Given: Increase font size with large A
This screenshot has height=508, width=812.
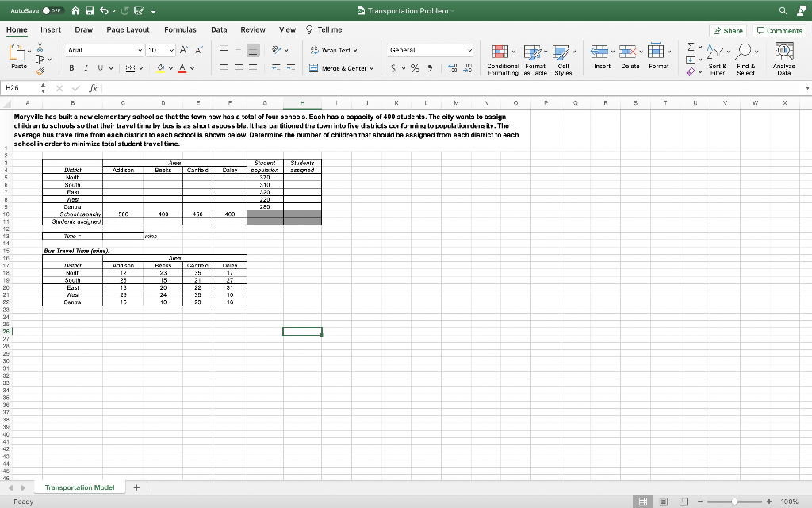Looking at the screenshot, I should (183, 50).
